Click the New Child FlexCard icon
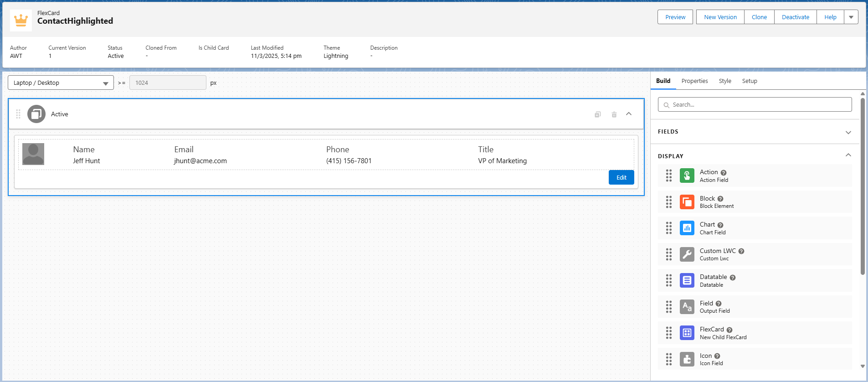This screenshot has height=382, width=868. coord(687,333)
